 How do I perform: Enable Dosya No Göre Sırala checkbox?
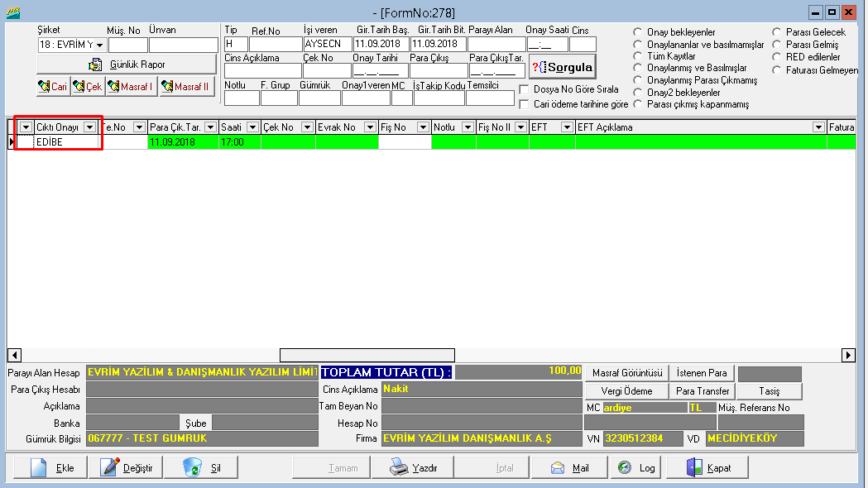(x=525, y=89)
